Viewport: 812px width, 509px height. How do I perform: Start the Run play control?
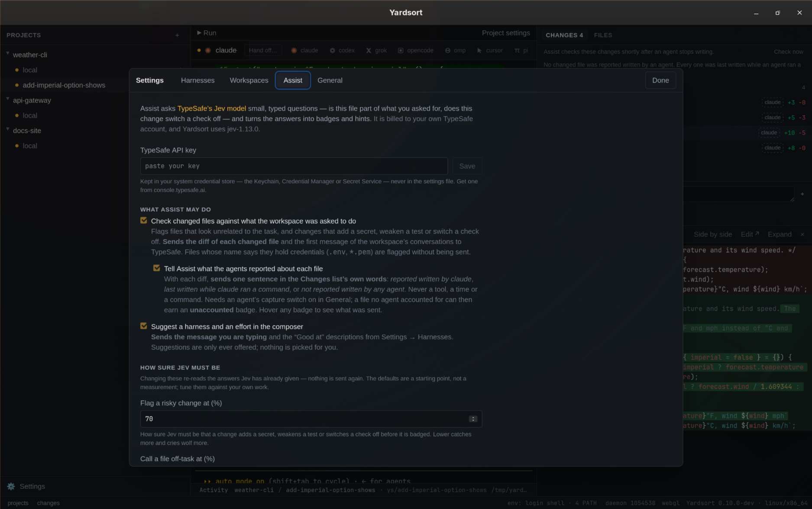[x=207, y=33]
